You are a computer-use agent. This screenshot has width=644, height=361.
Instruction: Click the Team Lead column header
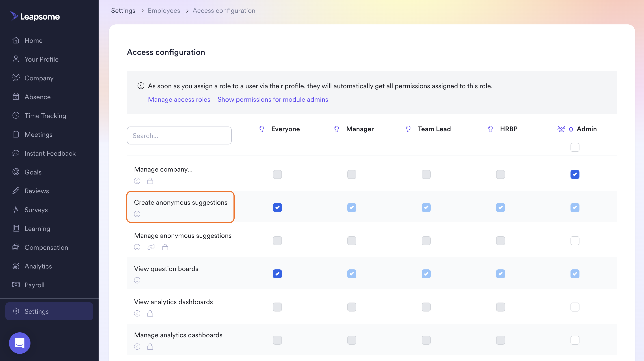pyautogui.click(x=434, y=129)
